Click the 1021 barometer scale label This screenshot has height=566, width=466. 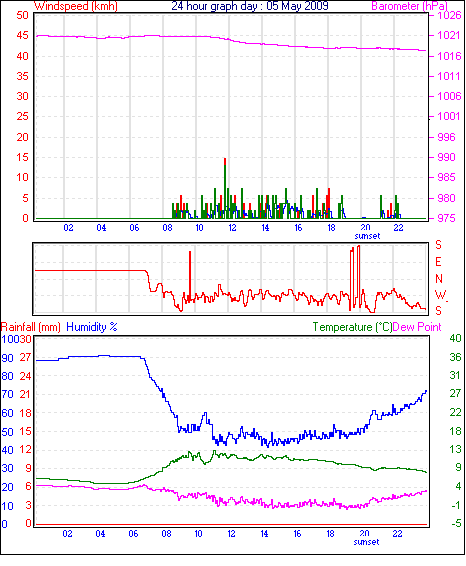(x=449, y=35)
